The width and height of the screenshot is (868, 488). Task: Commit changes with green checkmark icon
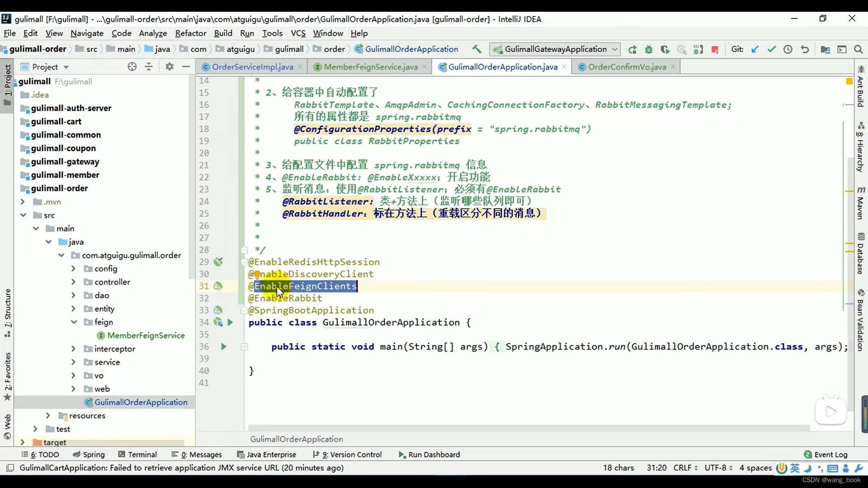tap(771, 49)
